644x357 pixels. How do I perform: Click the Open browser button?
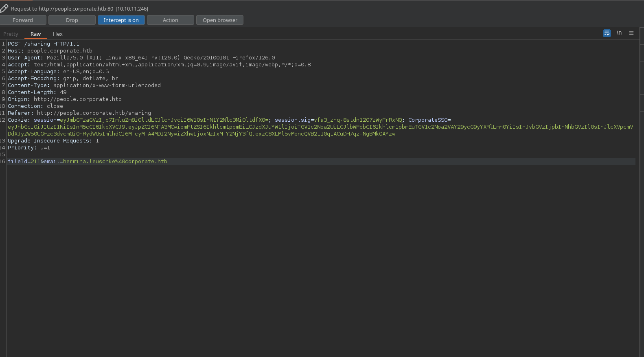point(220,20)
